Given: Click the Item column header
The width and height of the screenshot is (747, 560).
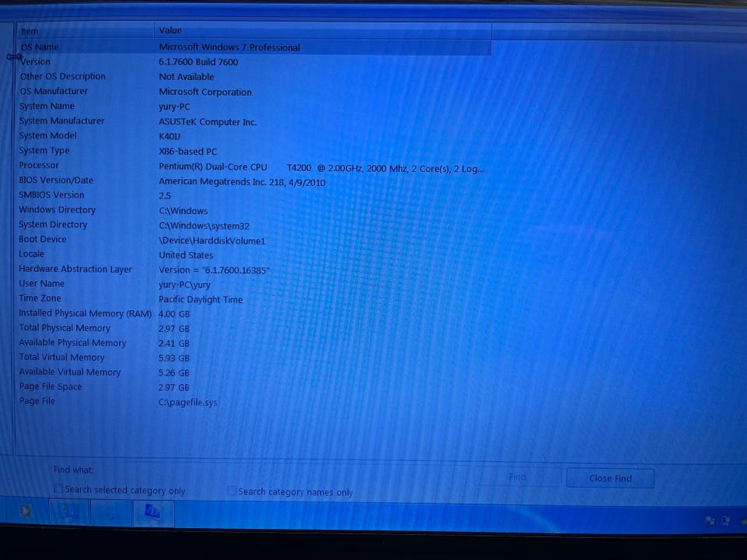Looking at the screenshot, I should pyautogui.click(x=85, y=31).
